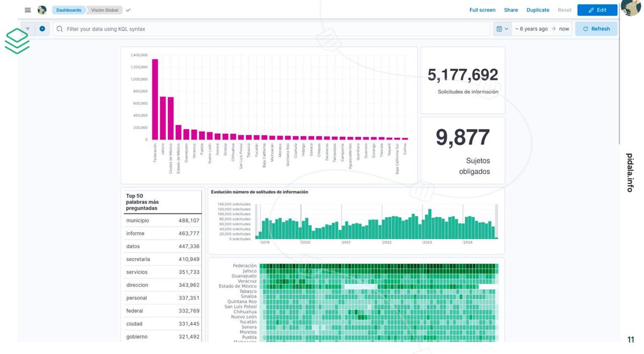Click the Tabasco row label in heatmap
This screenshot has width=644, height=354.
point(248,291)
